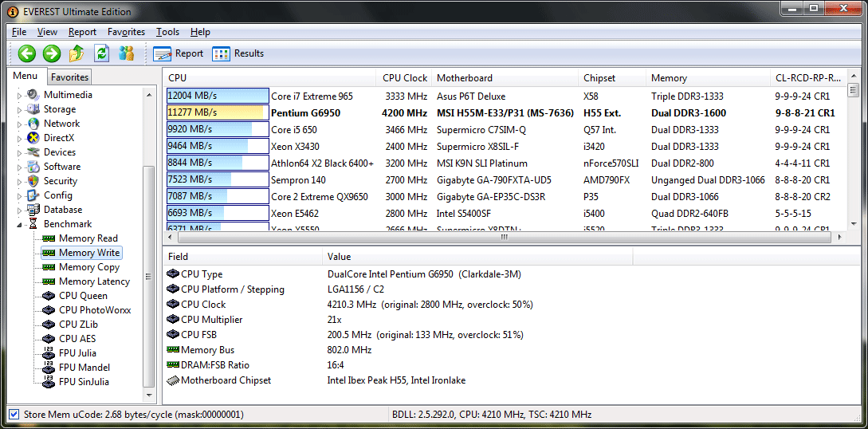Click the 12004 MB/s result bar
This screenshot has height=429, width=868.
[x=218, y=96]
